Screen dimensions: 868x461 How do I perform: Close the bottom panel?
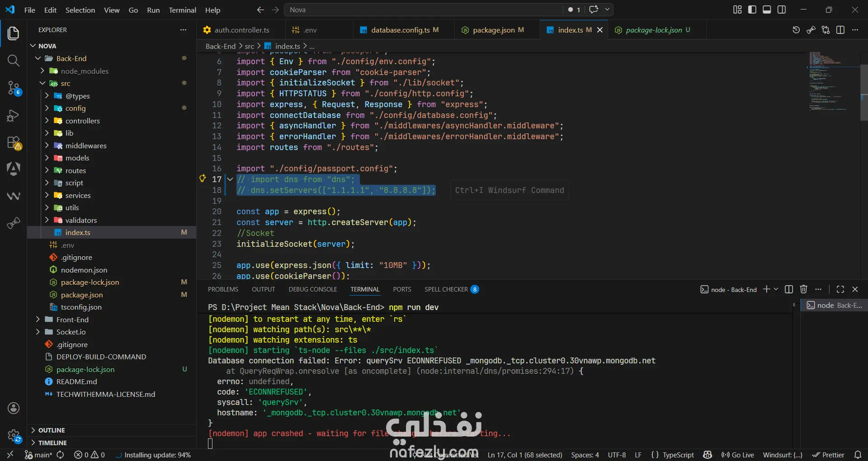[855, 289]
